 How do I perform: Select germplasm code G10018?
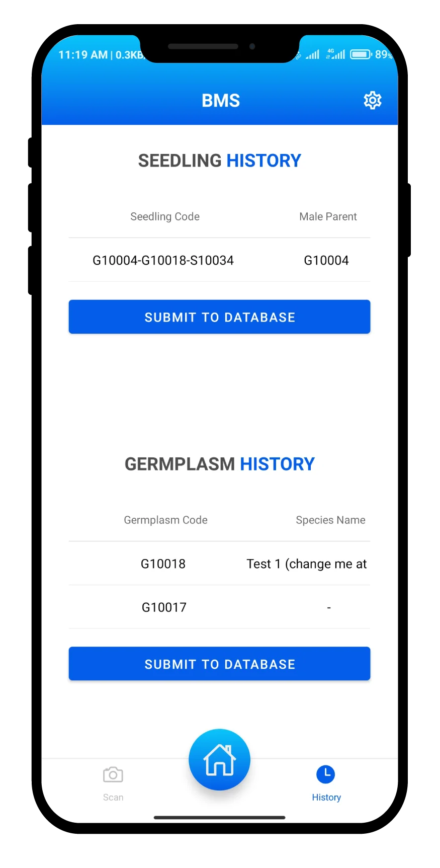pyautogui.click(x=163, y=564)
